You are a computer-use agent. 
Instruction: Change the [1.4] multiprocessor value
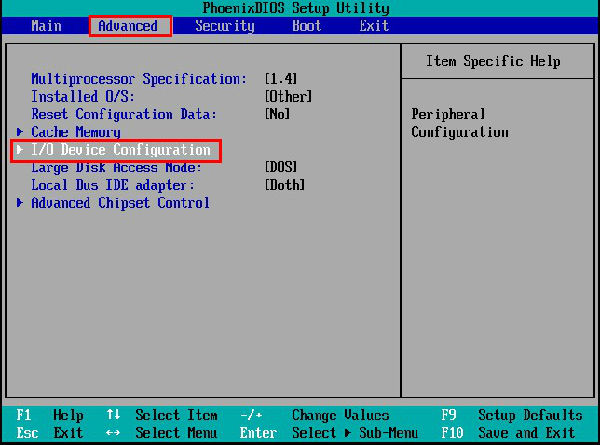pos(281,79)
